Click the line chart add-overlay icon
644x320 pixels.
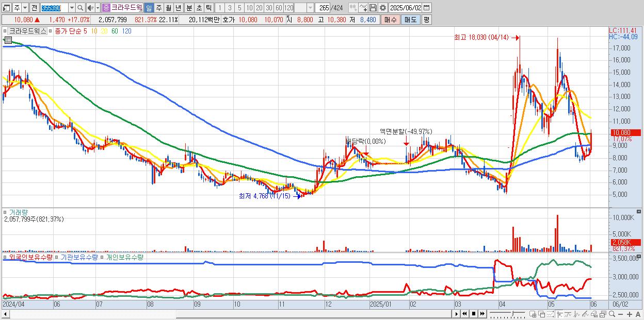point(363,8)
